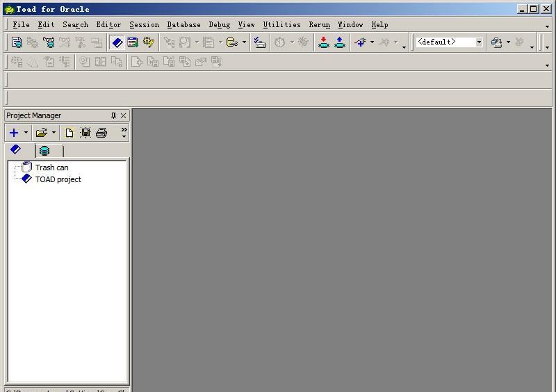Click the database with key icon
The height and width of the screenshot is (392, 556).
click(232, 42)
